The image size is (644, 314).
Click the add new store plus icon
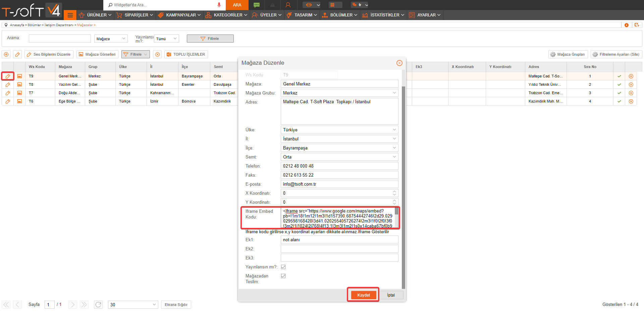pos(6,54)
